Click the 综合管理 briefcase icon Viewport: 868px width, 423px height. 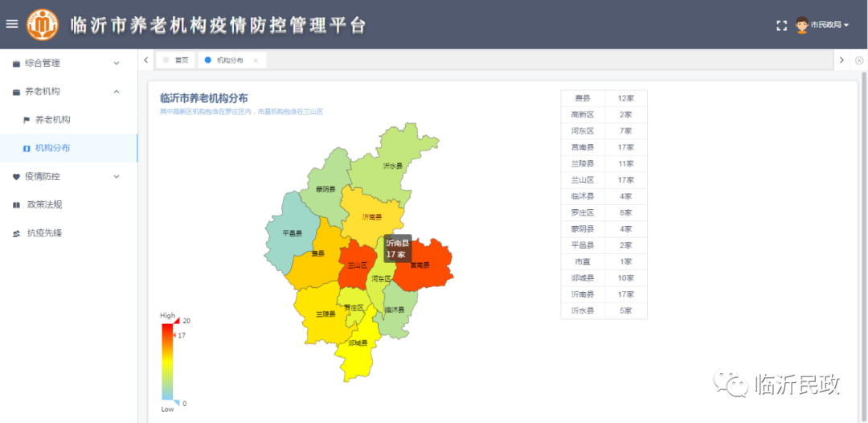17,64
